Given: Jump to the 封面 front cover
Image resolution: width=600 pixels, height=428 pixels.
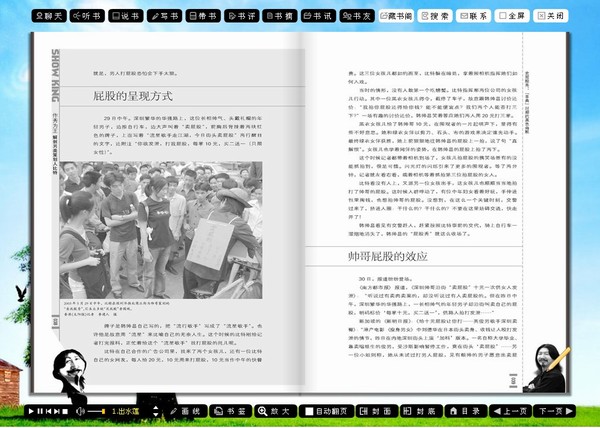Looking at the screenshot, I should (377, 411).
